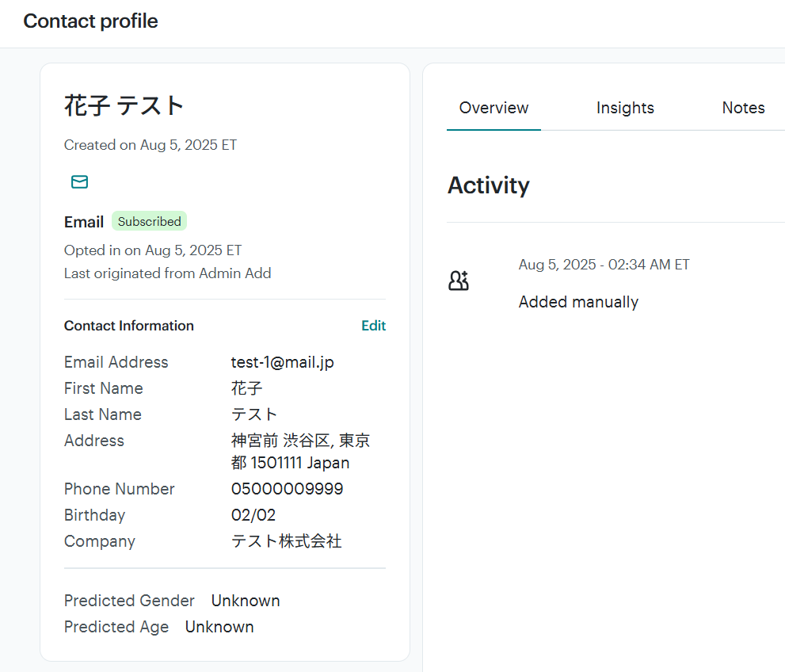Click the contact name heading 花子 テスト
This screenshot has height=672, width=785.
[x=124, y=105]
